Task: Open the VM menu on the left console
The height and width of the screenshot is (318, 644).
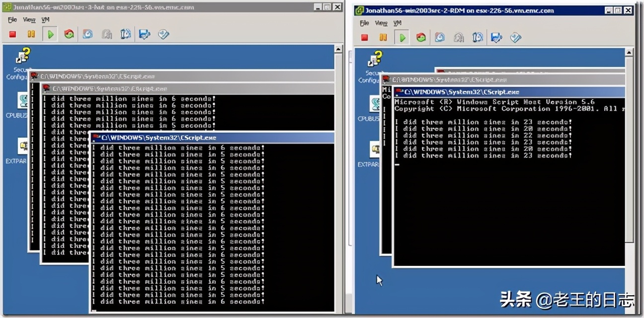Action: pyautogui.click(x=45, y=19)
